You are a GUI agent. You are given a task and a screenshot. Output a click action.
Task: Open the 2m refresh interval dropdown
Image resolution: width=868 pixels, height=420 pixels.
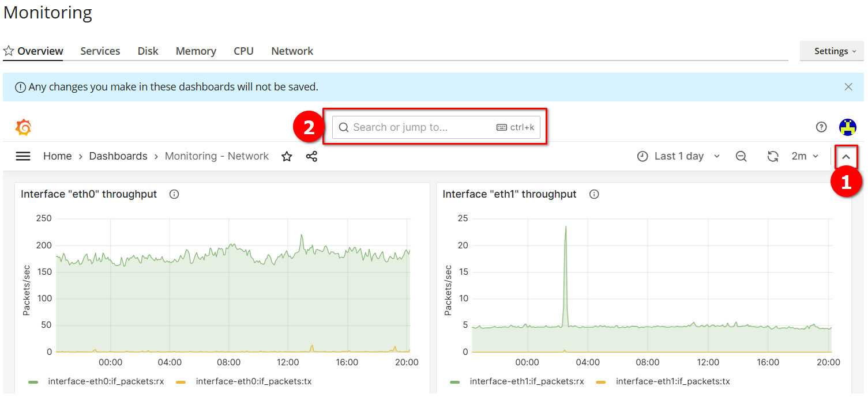805,156
